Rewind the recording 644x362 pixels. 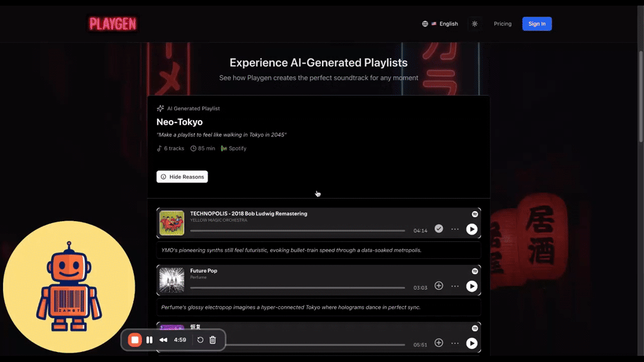(163, 340)
